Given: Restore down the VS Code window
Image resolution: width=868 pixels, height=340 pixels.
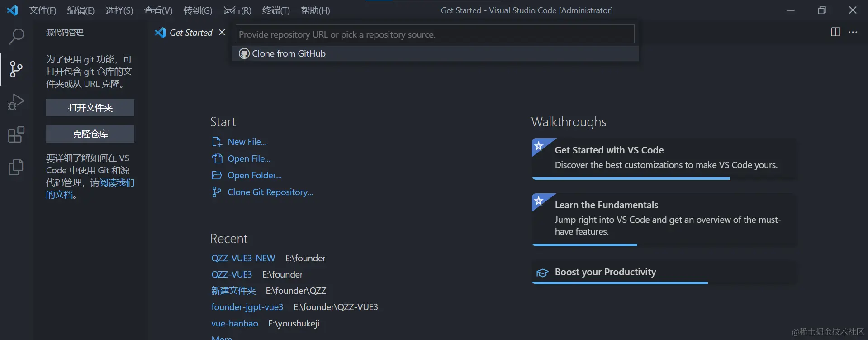Looking at the screenshot, I should click(822, 10).
